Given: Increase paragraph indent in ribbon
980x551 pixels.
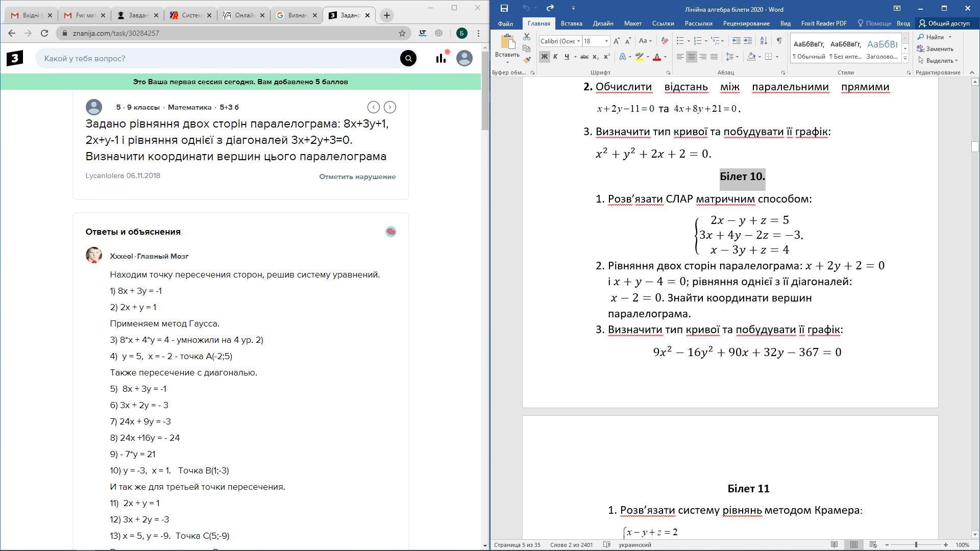Looking at the screenshot, I should click(748, 41).
